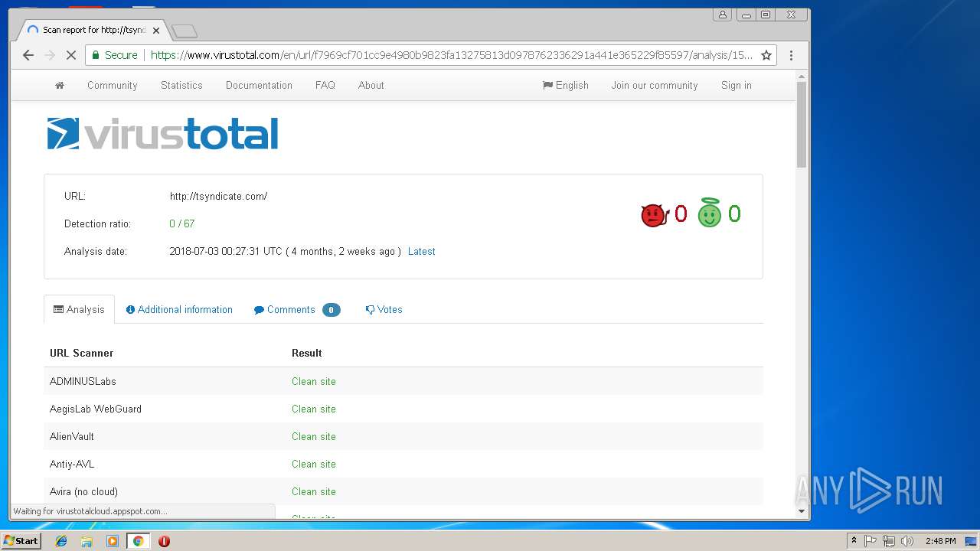This screenshot has width=980, height=551.
Task: Open the Windows Start menu
Action: click(x=21, y=541)
